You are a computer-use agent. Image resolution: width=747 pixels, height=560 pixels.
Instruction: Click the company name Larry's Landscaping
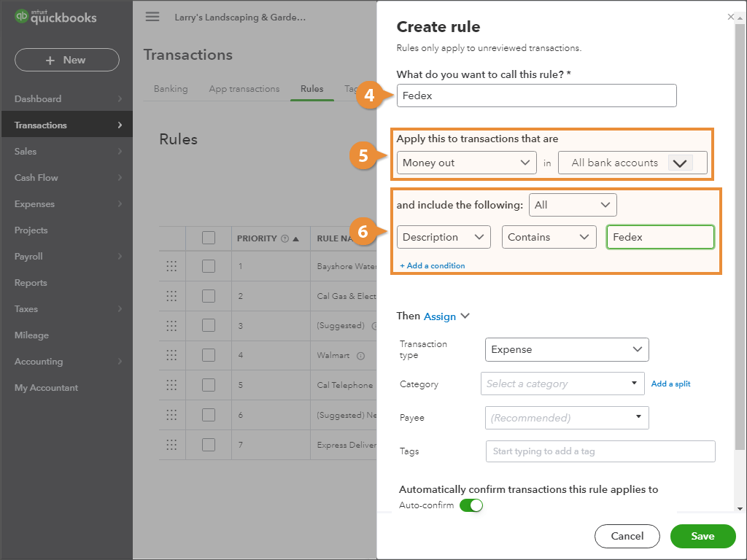(x=240, y=17)
